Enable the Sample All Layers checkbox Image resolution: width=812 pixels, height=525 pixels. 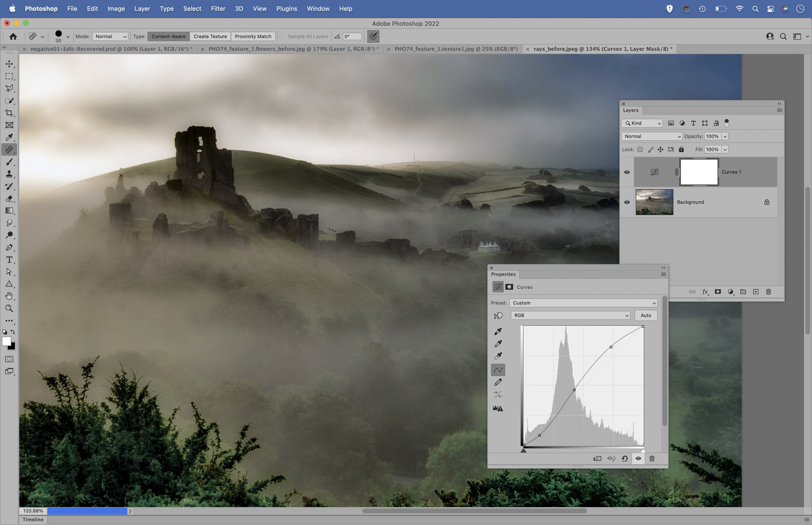282,36
